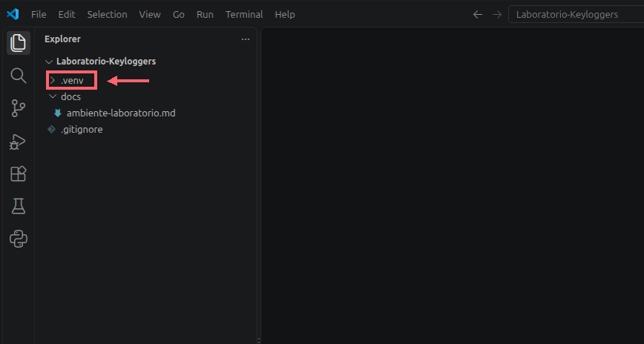
Task: Open the Run menu
Action: [205, 14]
